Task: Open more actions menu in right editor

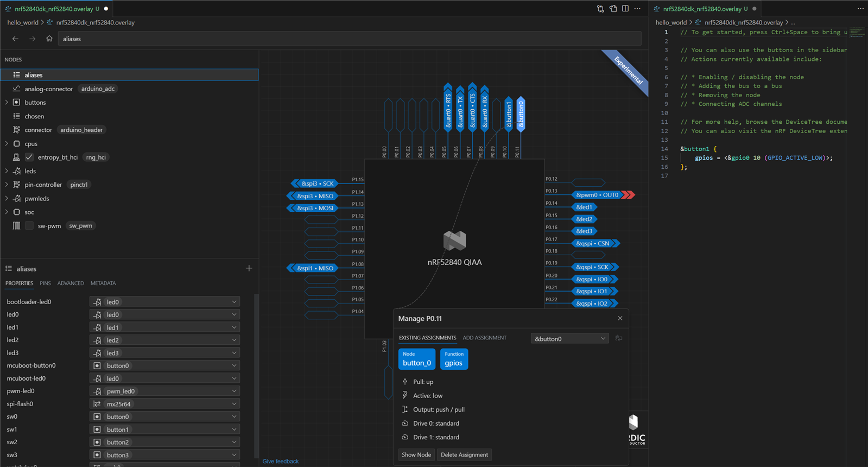Action: [860, 9]
